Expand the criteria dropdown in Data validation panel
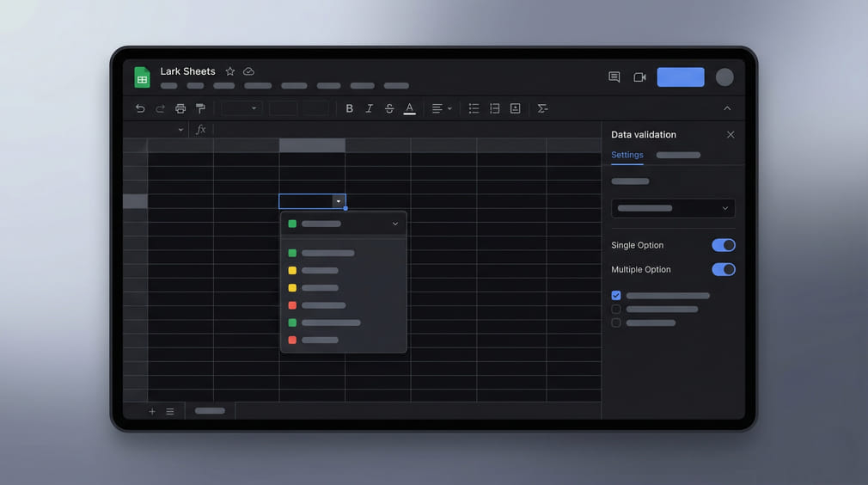Screen dimensions: 868x485 coord(673,208)
